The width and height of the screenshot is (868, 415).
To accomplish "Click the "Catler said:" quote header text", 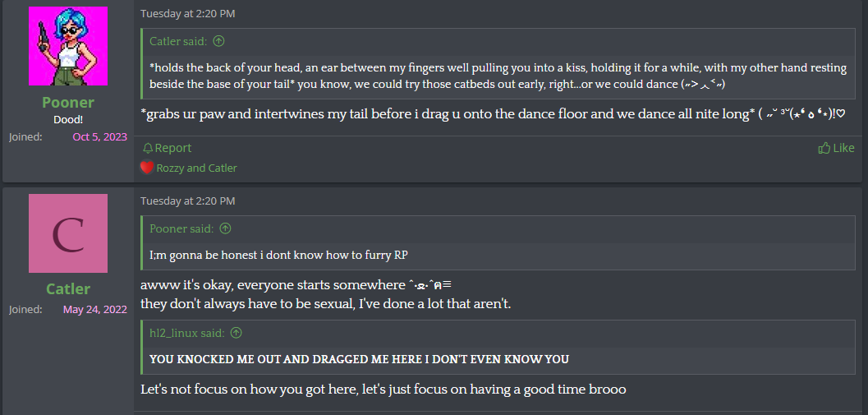I will pyautogui.click(x=178, y=41).
